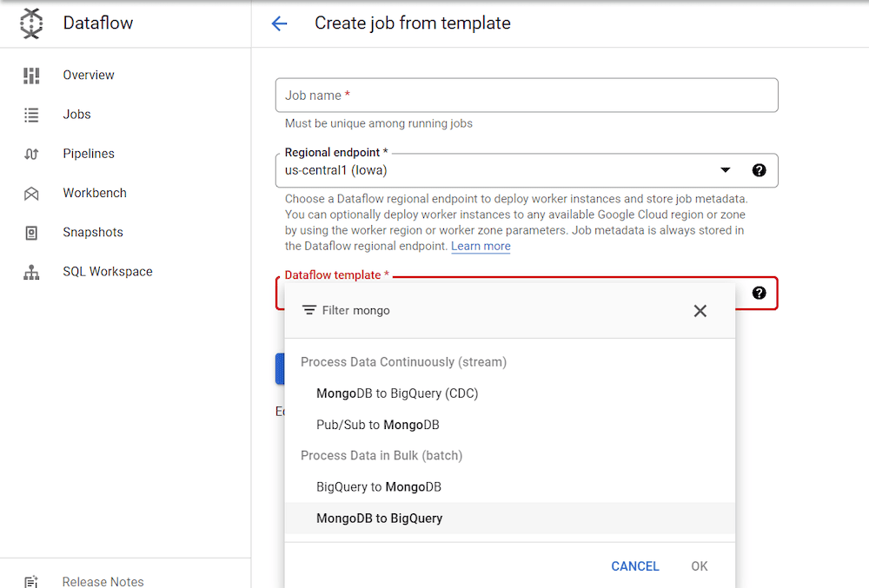Select MongoDB to BigQuery (CDC) template
The height and width of the screenshot is (588, 869).
tap(397, 393)
